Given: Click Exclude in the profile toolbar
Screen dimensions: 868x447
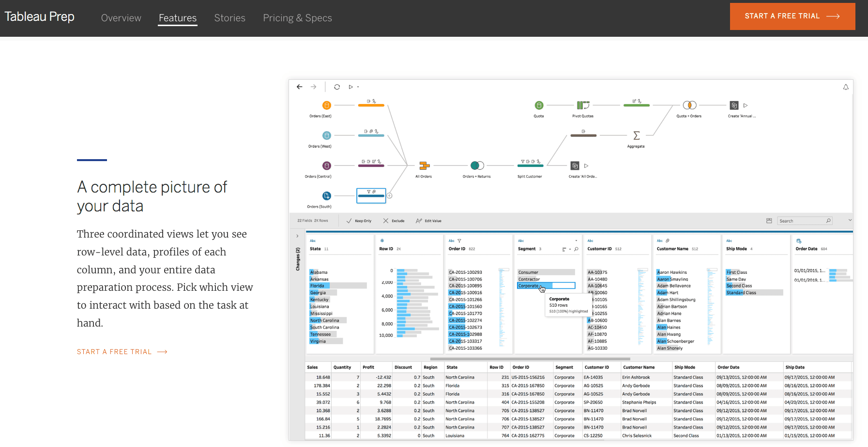Looking at the screenshot, I should pos(394,221).
